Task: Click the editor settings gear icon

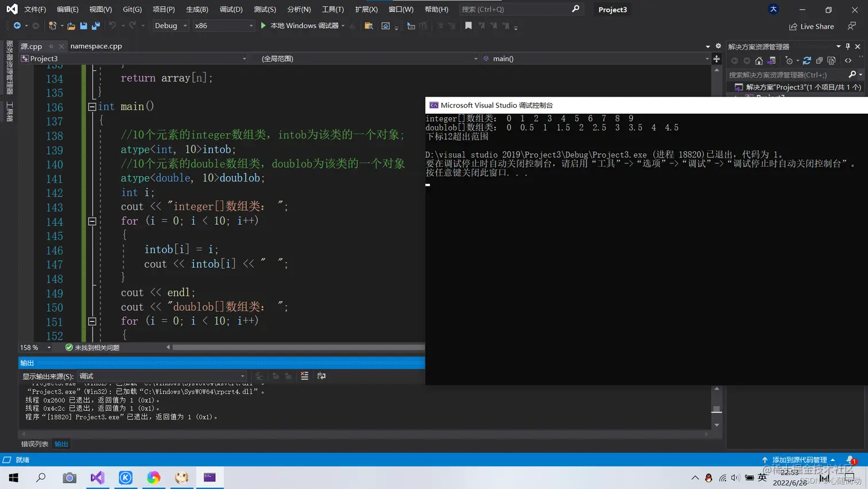Action: [x=718, y=46]
